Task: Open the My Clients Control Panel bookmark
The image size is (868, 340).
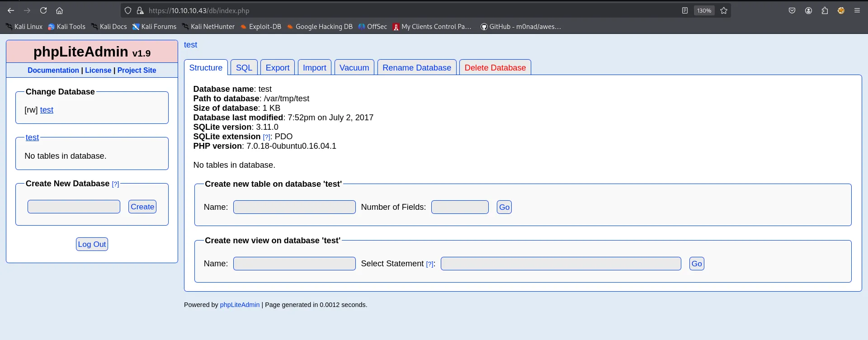Action: 432,27
